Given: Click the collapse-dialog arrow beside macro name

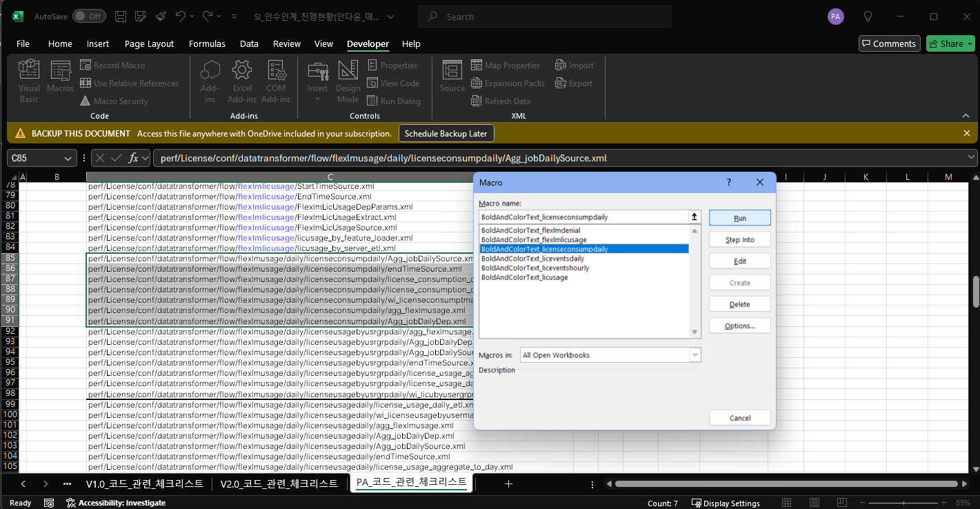Looking at the screenshot, I should [694, 217].
